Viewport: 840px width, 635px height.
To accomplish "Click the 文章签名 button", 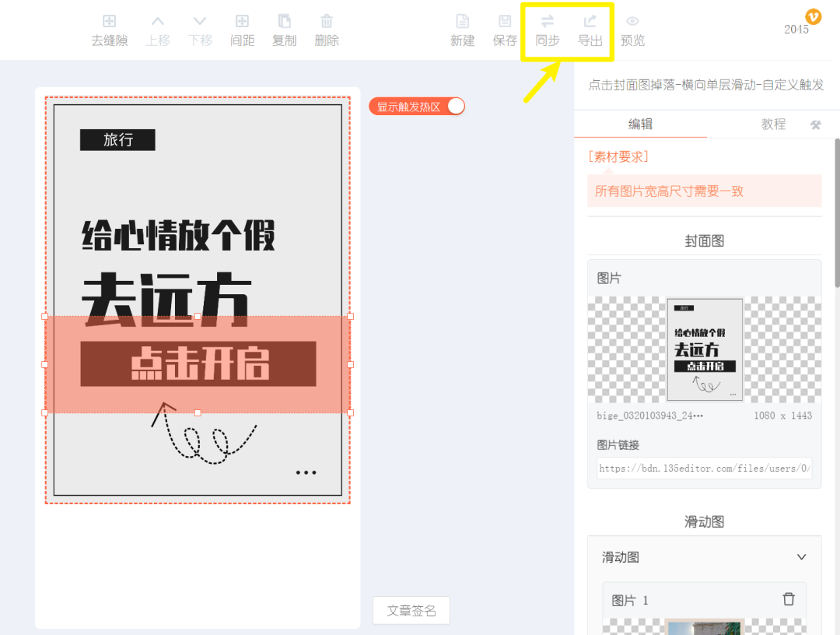I will coord(411,610).
